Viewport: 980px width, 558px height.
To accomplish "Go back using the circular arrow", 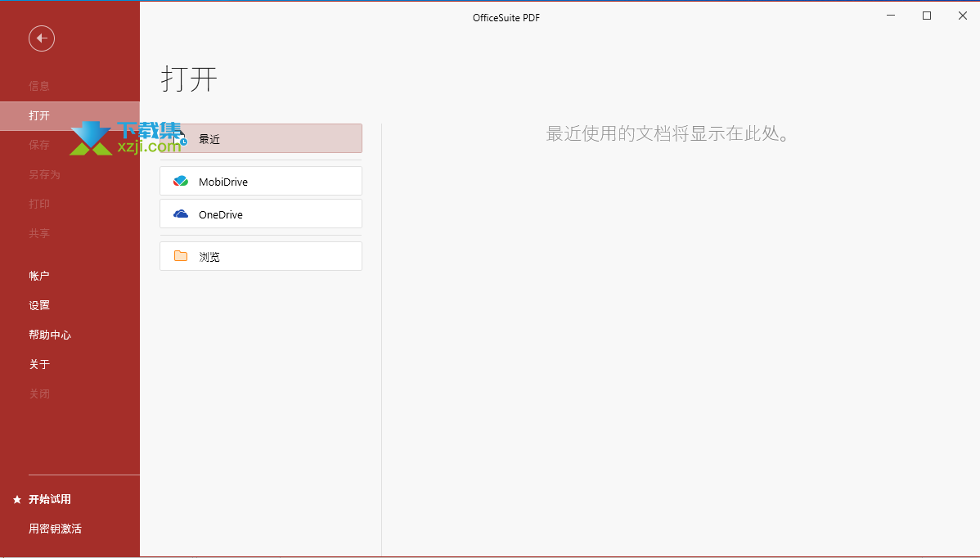I will coord(41,38).
